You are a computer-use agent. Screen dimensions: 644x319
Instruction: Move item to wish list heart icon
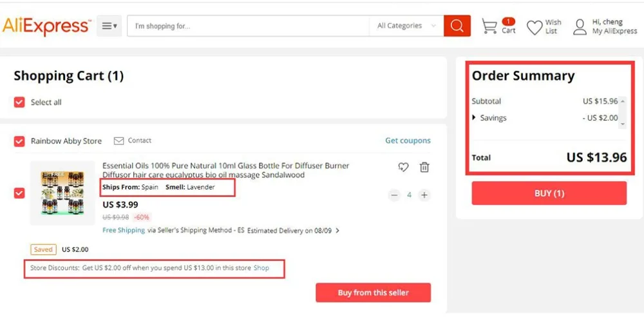403,167
